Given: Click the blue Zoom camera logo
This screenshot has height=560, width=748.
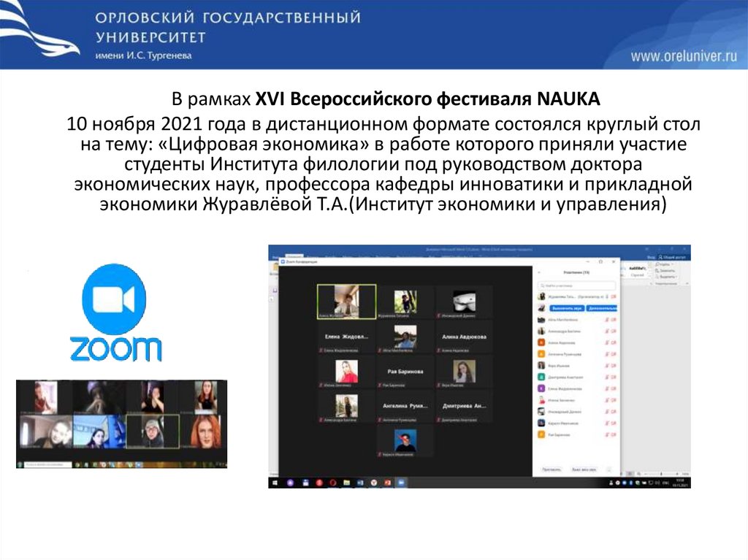Looking at the screenshot, I should (x=114, y=299).
